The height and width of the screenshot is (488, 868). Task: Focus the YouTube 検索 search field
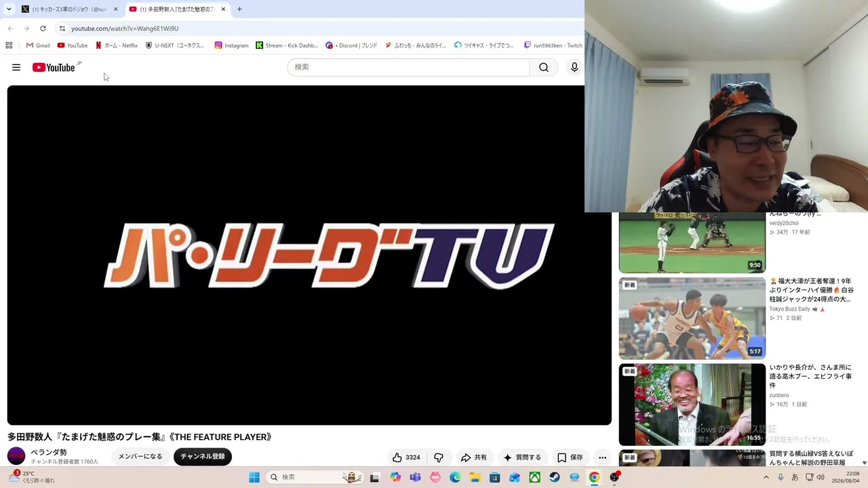tap(408, 67)
